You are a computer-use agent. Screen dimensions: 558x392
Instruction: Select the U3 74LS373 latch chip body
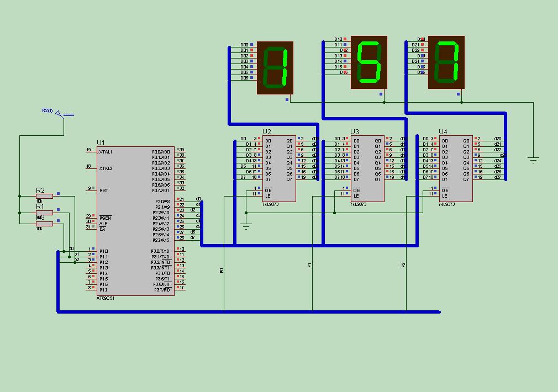(367, 168)
